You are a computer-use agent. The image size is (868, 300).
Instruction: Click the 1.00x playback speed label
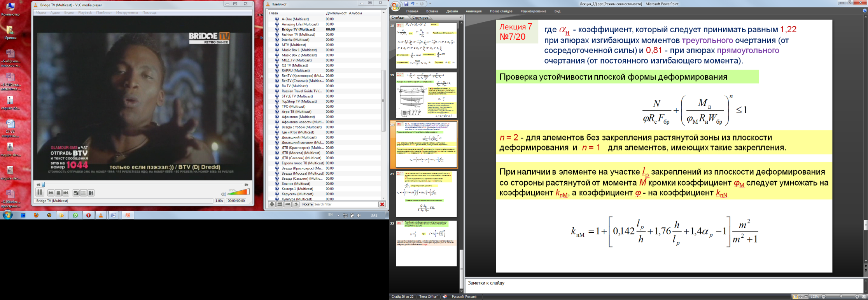click(x=219, y=201)
